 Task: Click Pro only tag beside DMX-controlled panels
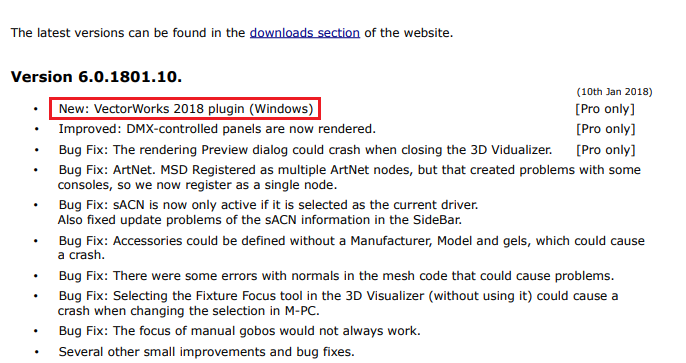[x=606, y=129]
